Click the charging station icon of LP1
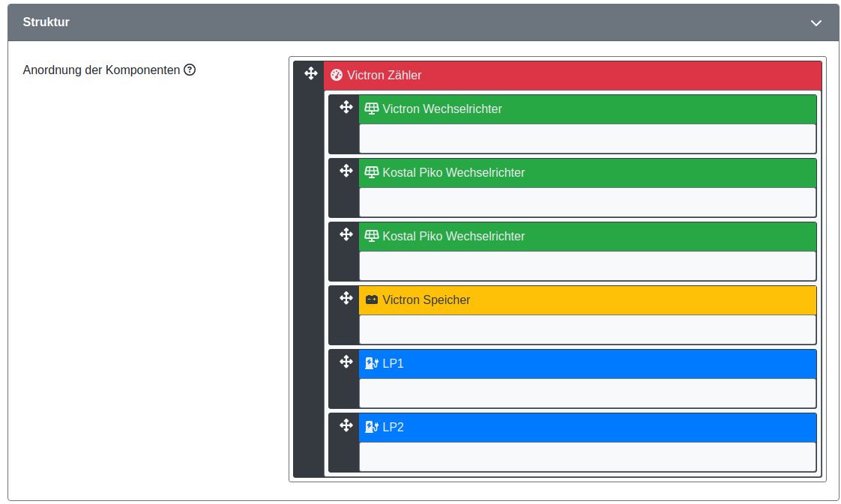The width and height of the screenshot is (841, 504). tap(372, 364)
